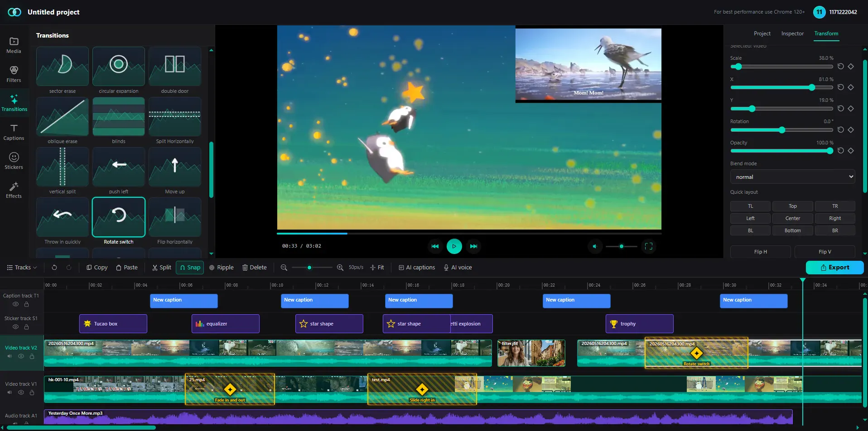The height and width of the screenshot is (431, 868).
Task: Open the Blend mode dropdown
Action: pos(792,177)
